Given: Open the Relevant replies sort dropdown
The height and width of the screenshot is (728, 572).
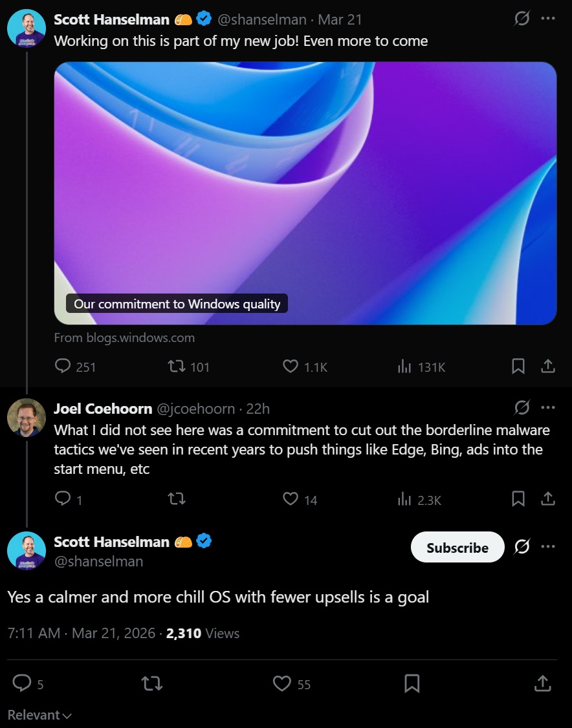Looking at the screenshot, I should tap(40, 714).
